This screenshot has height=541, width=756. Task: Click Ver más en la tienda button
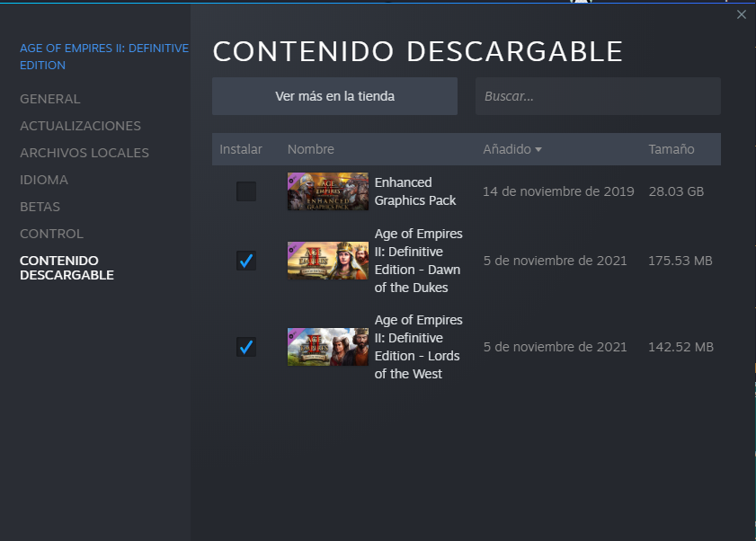point(334,96)
